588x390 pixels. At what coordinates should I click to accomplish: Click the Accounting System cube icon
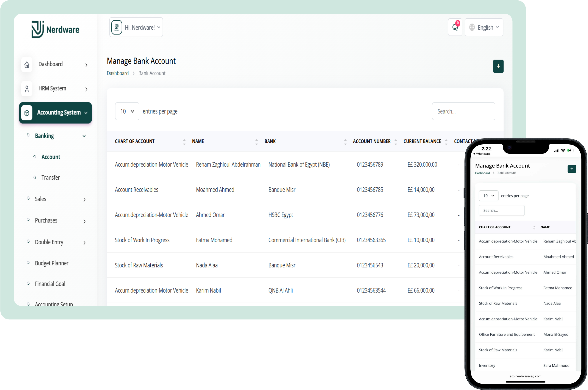(27, 113)
